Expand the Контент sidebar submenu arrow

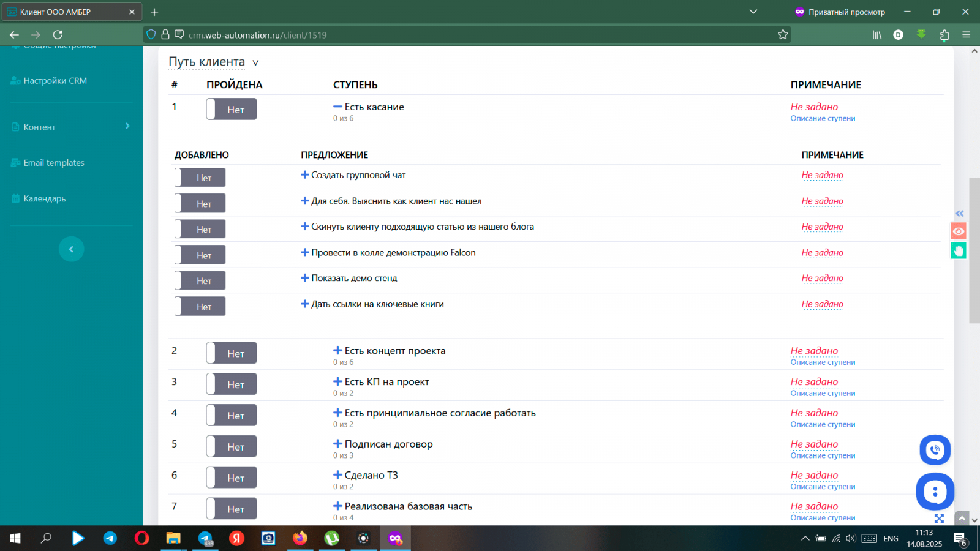pyautogui.click(x=127, y=126)
